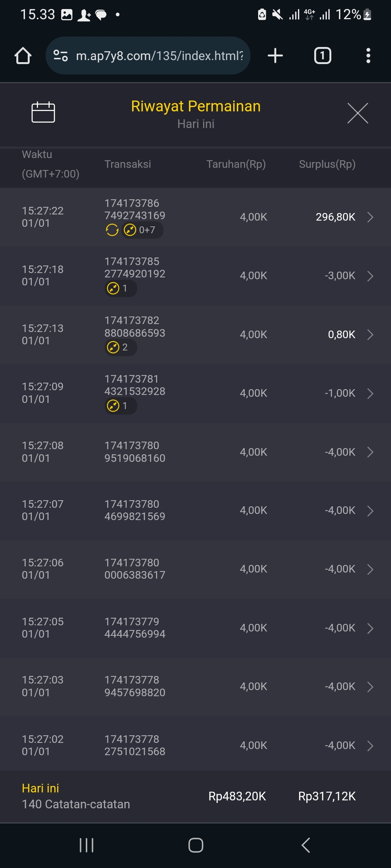This screenshot has height=868, width=391.
Task: Close the Riwayat Permainan panel
Action: (x=357, y=113)
